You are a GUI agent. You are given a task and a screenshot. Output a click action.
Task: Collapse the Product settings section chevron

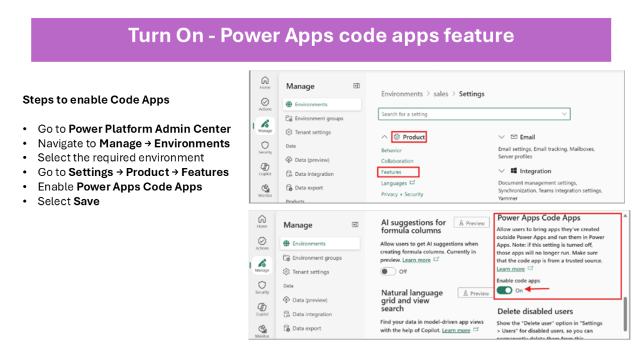(x=384, y=137)
